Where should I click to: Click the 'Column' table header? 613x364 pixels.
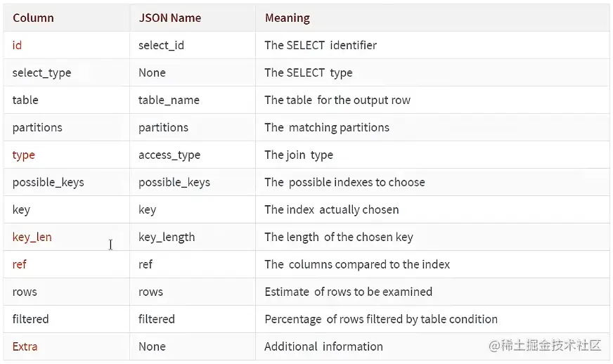tap(33, 18)
